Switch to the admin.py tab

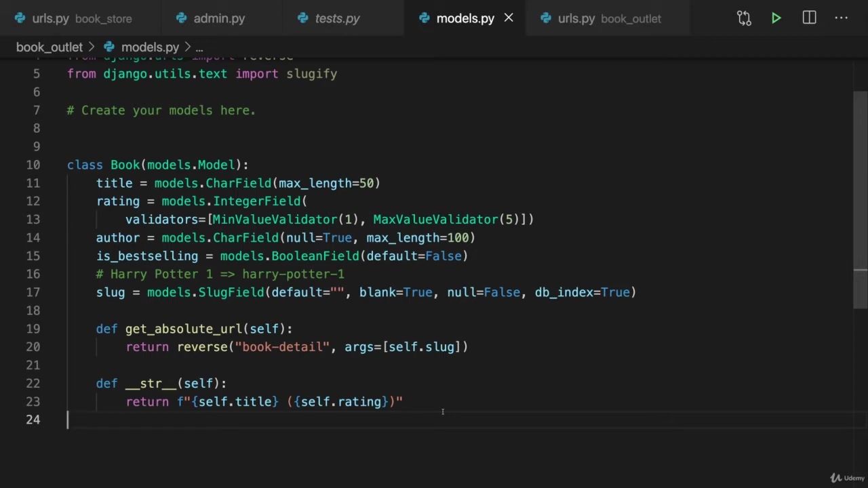(219, 18)
